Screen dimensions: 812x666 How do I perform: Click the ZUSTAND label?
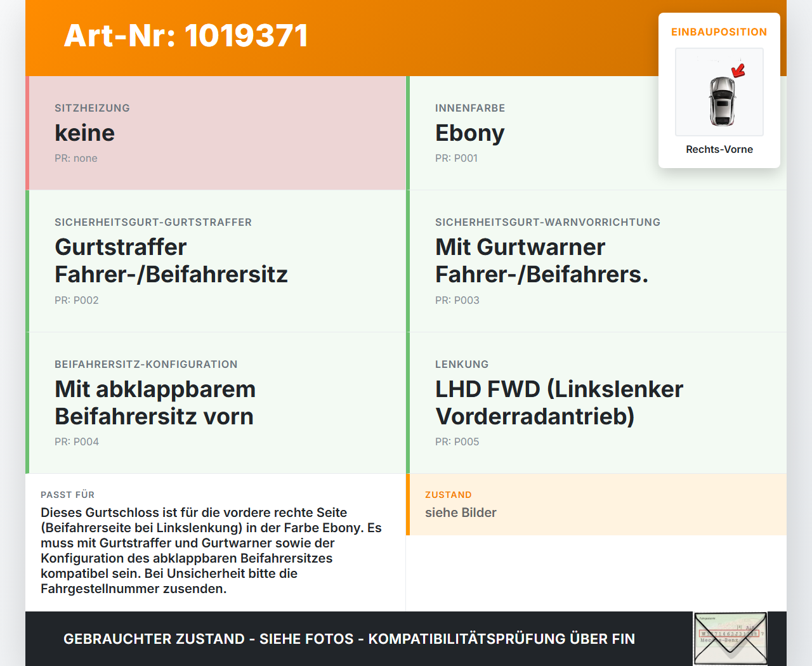[x=449, y=495]
